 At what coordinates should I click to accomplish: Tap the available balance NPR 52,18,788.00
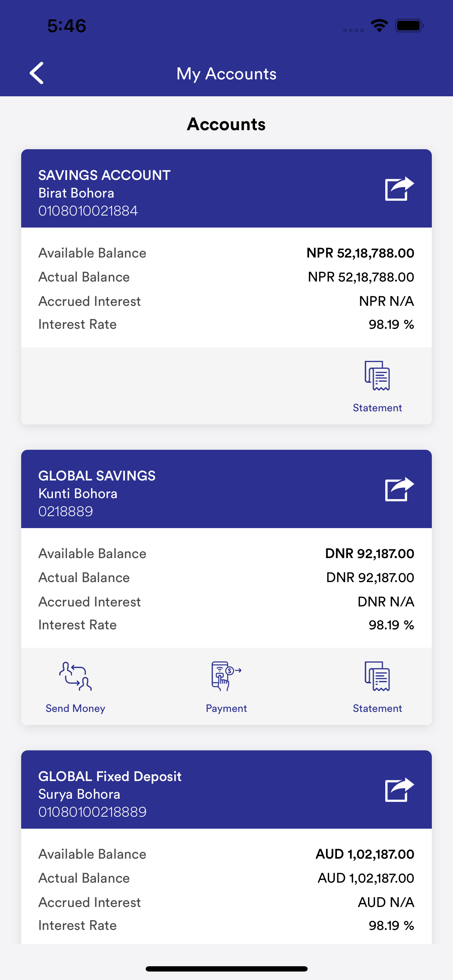360,253
